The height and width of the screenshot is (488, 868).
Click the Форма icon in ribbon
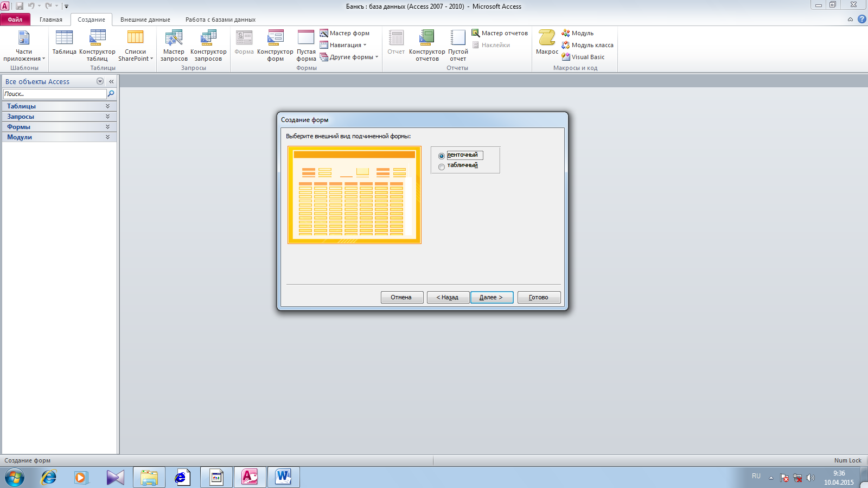tap(244, 42)
